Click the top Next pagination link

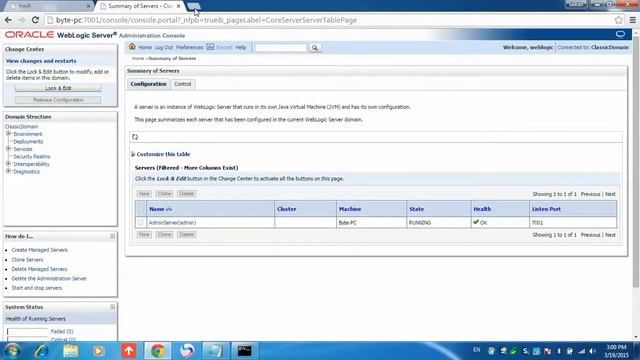[x=610, y=194]
